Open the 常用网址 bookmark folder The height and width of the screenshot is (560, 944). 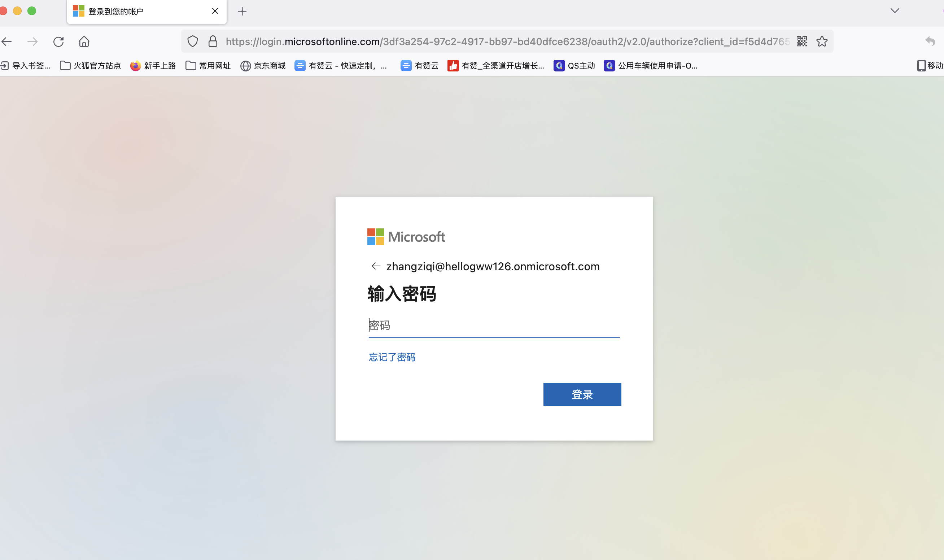coord(208,66)
